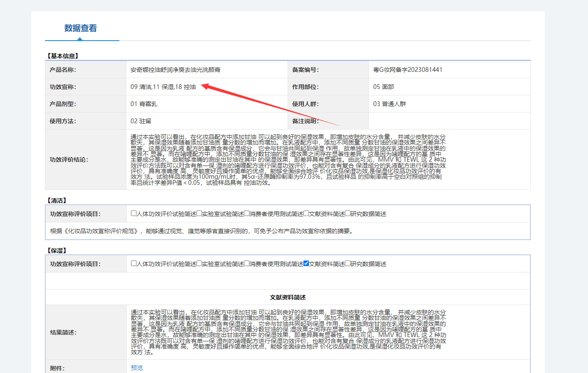The height and width of the screenshot is (373, 588).
Task: Select 文献资料简述 checkbox in 清洁 section
Action: (x=306, y=213)
